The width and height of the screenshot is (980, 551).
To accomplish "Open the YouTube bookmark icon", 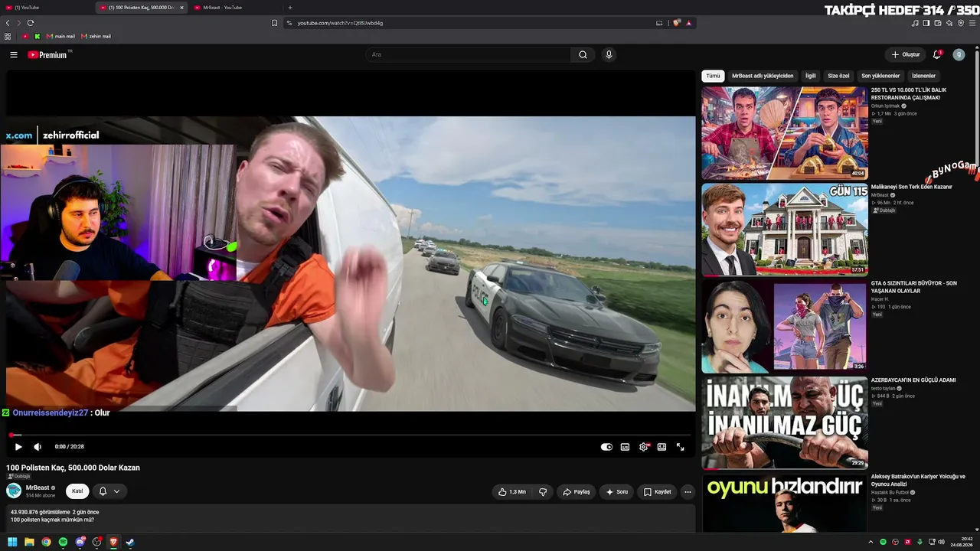I will (25, 36).
